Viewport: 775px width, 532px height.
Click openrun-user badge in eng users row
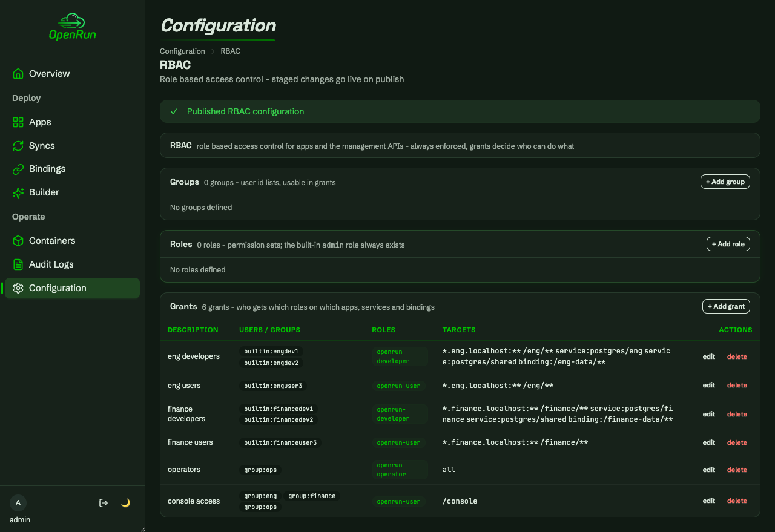(x=398, y=386)
